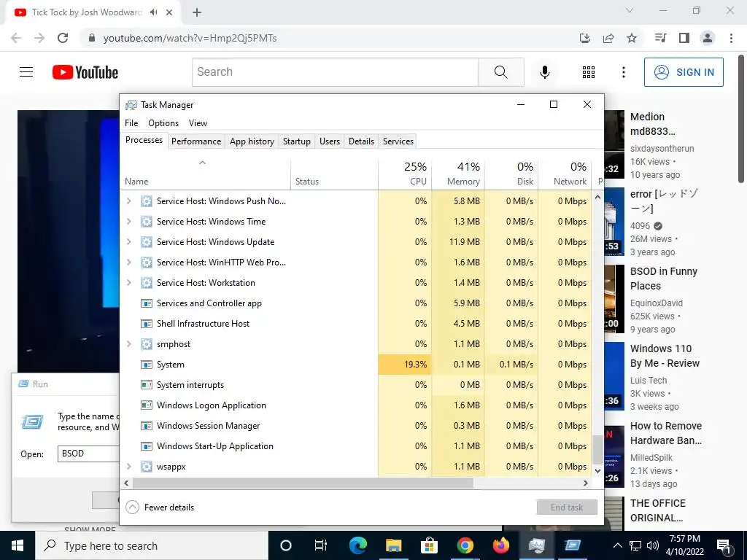The width and height of the screenshot is (747, 560).
Task: Expand Service Host: WinHTTP Web Pro... process
Action: (128, 262)
